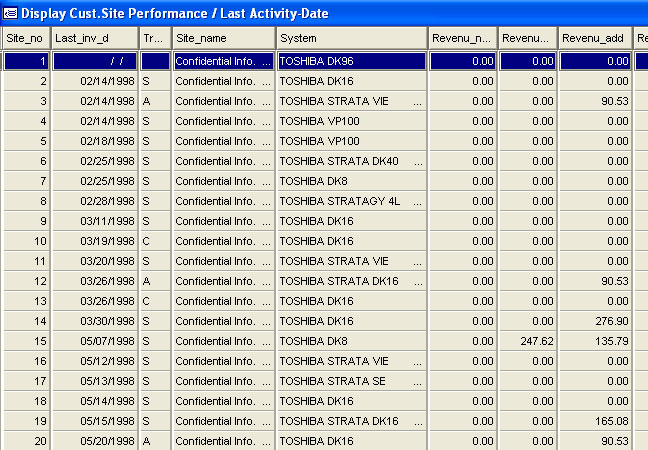Expand the ellipsis after TOSHIBA STRATA DK40
The width and height of the screenshot is (648, 450).
[x=418, y=162]
